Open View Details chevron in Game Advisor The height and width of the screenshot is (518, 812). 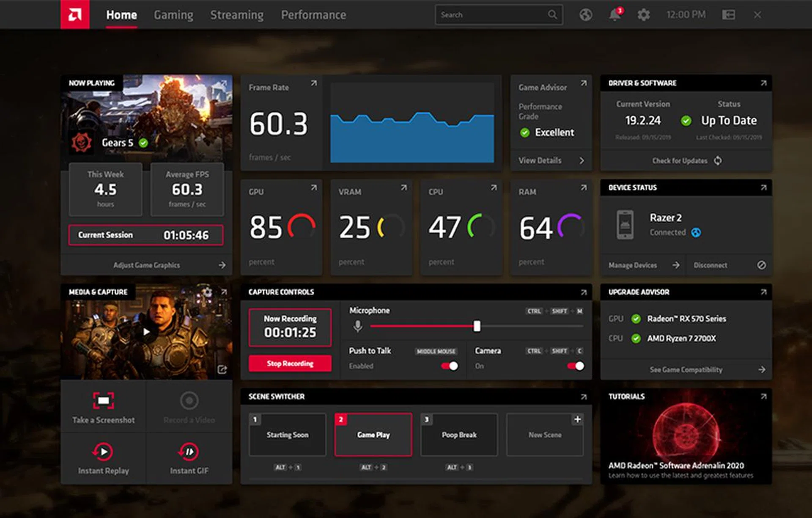click(582, 160)
